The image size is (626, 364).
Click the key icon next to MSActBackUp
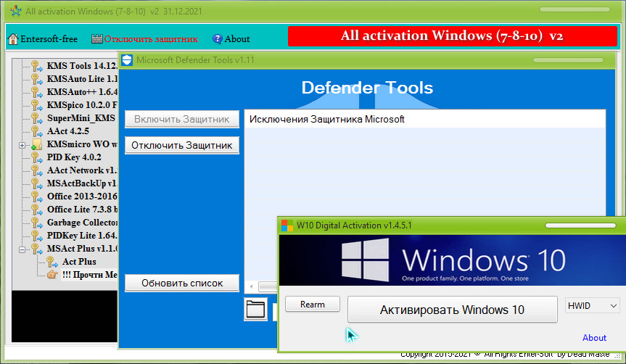tap(36, 183)
